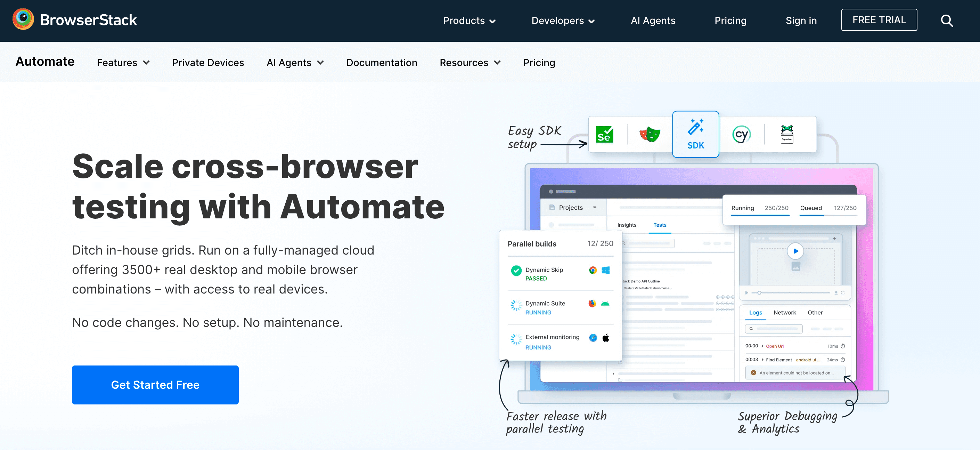Click Chrome icon in Dynamic Skip row
The image size is (980, 450).
[593, 270]
